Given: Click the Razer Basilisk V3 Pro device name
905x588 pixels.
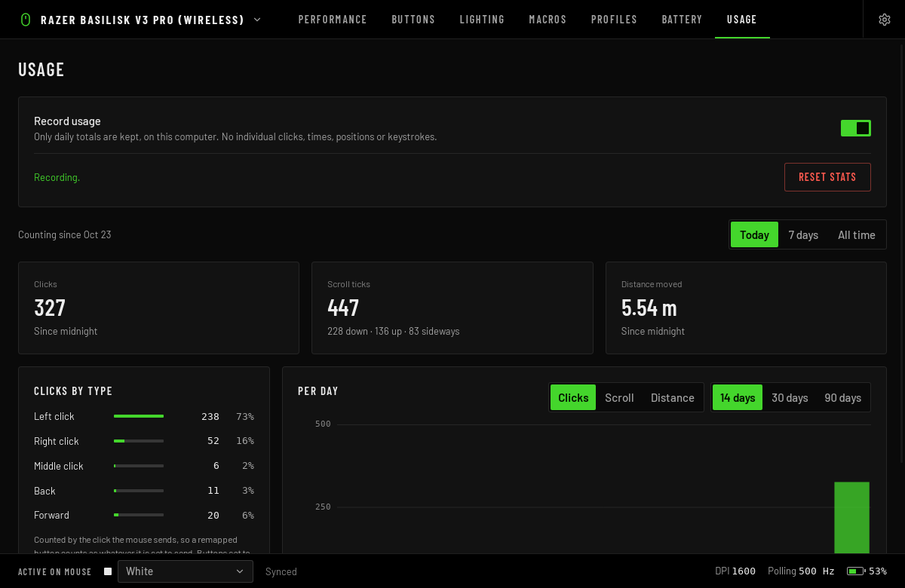Looking at the screenshot, I should tap(143, 20).
